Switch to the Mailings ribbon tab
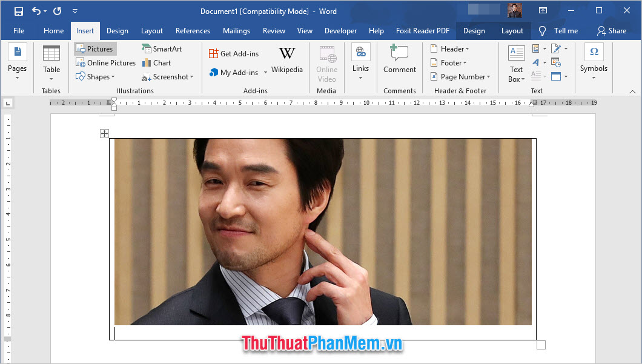Viewport: 642px width, 364px height. tap(236, 31)
